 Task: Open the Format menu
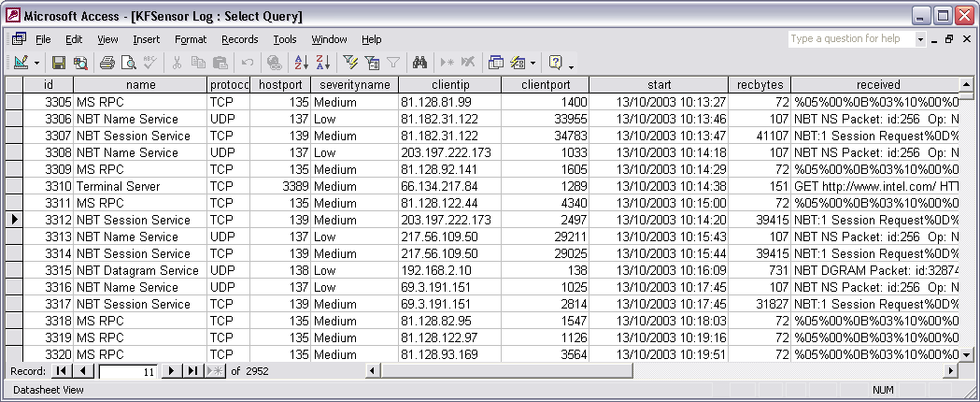click(191, 39)
